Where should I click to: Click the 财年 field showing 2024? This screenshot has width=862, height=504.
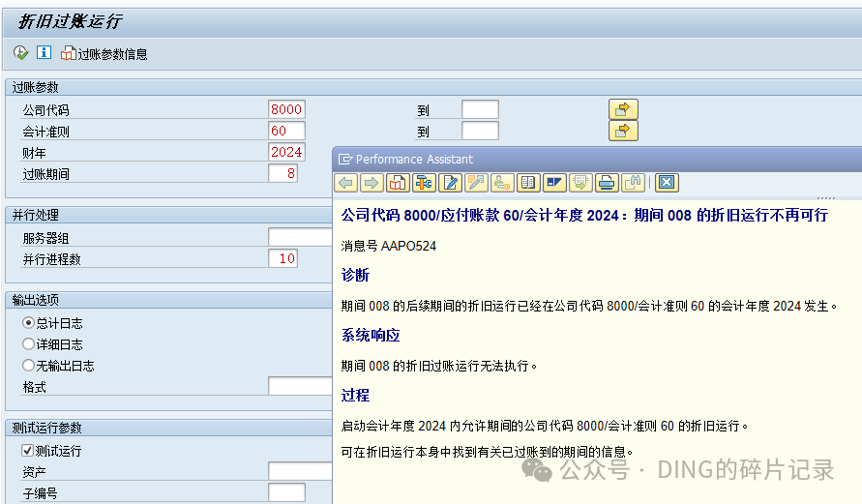[286, 152]
